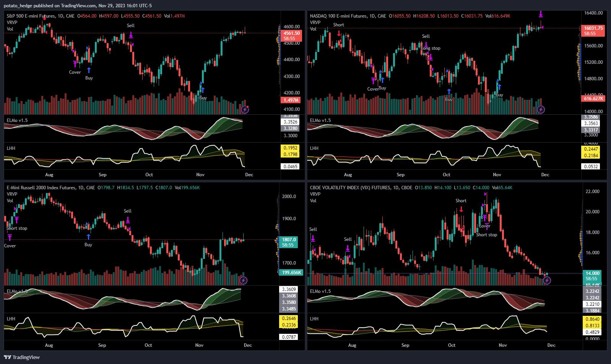This screenshot has height=364, width=611.
Task: Click the 3.3563 ELMo value tag
Action: [x=591, y=123]
